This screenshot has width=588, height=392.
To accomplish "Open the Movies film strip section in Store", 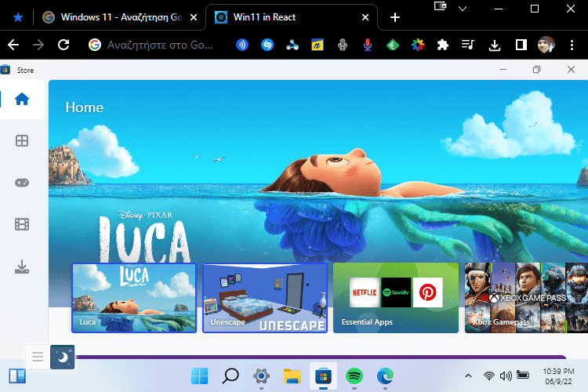I will coord(22,224).
